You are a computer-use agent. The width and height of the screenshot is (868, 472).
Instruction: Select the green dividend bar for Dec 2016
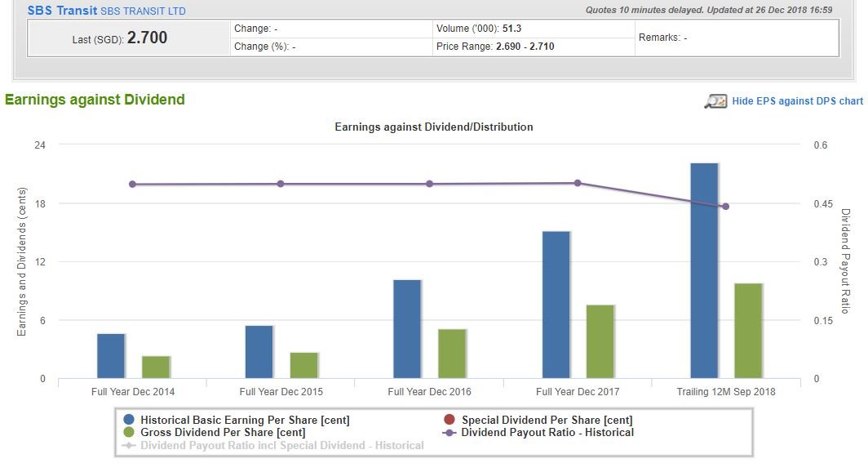452,354
